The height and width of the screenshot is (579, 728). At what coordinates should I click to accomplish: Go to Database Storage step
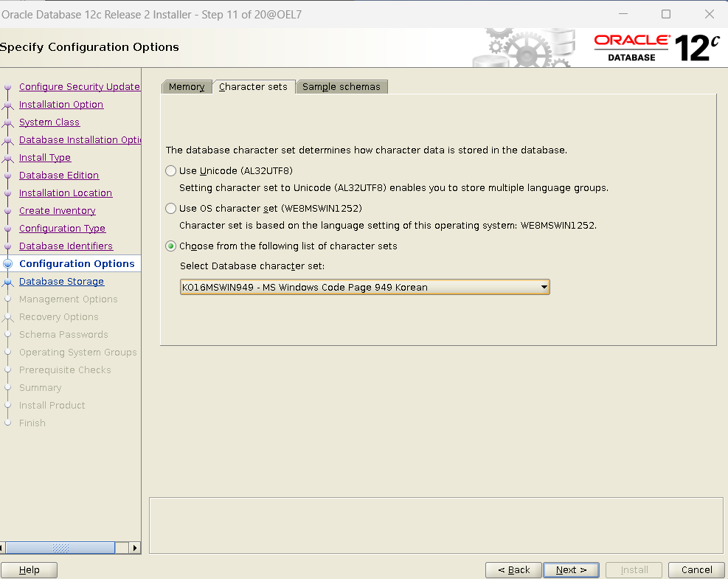[61, 281]
